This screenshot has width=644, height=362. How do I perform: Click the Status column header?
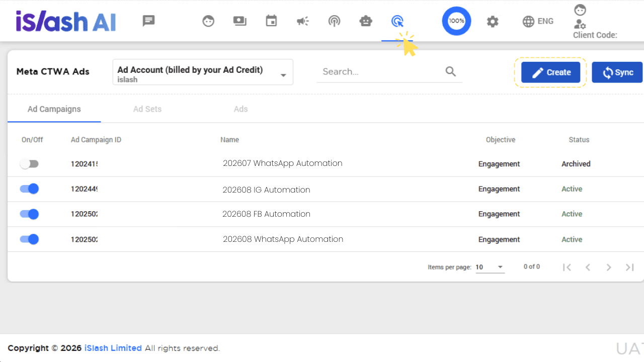click(x=579, y=140)
